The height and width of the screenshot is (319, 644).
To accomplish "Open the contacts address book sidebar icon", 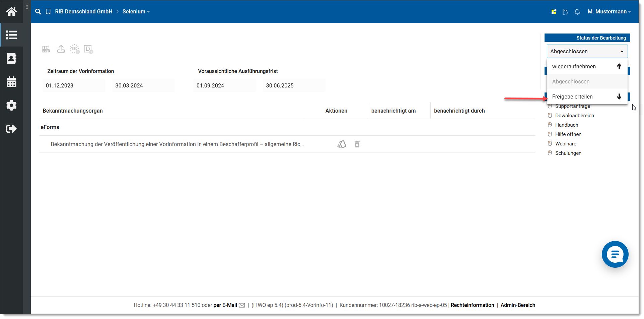I will 11,58.
